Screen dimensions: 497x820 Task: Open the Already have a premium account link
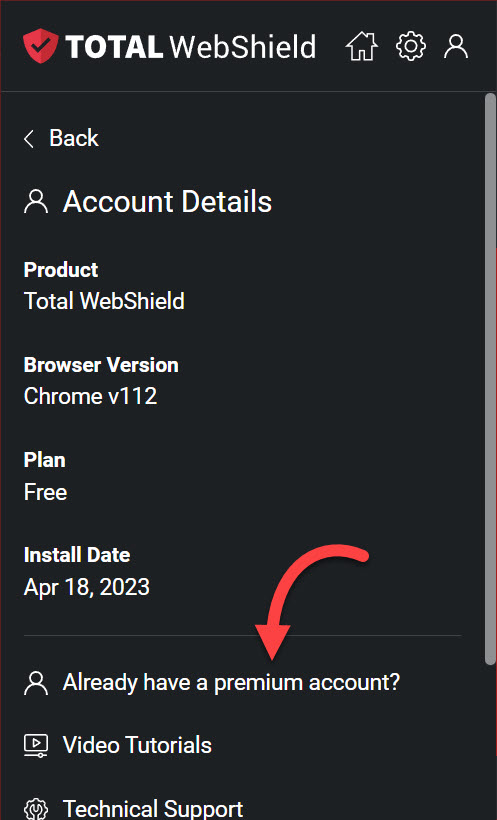(231, 683)
